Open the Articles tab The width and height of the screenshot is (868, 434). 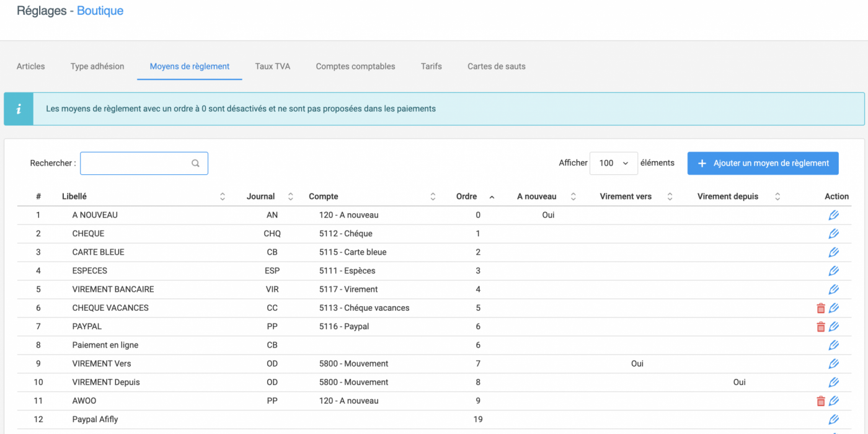pos(31,66)
